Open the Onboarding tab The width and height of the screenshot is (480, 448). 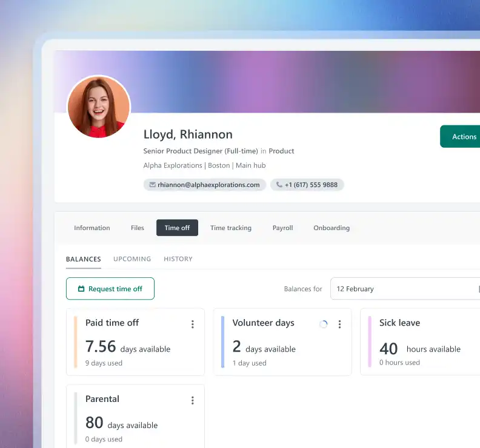(x=332, y=228)
